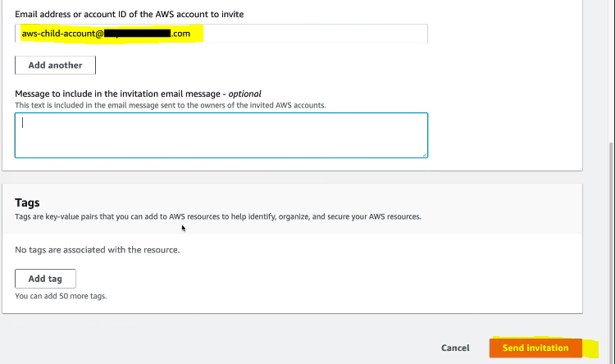Image resolution: width=615 pixels, height=364 pixels.
Task: Click the email address or account ID field
Action: 312,34
